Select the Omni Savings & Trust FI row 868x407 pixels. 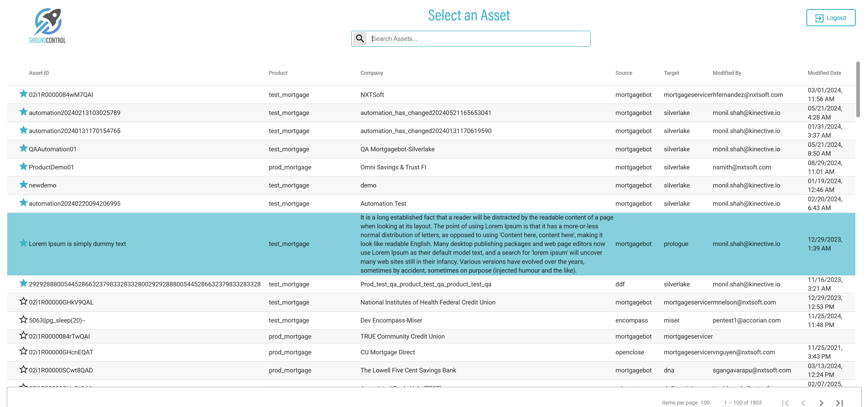point(393,167)
